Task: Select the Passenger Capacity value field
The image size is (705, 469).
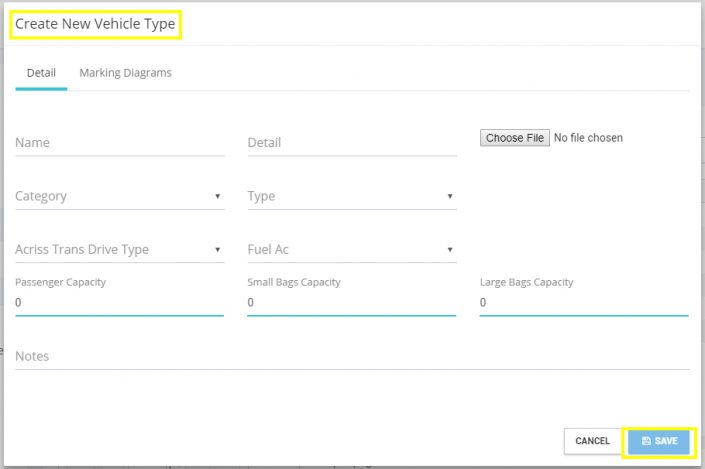Action: tap(119, 302)
